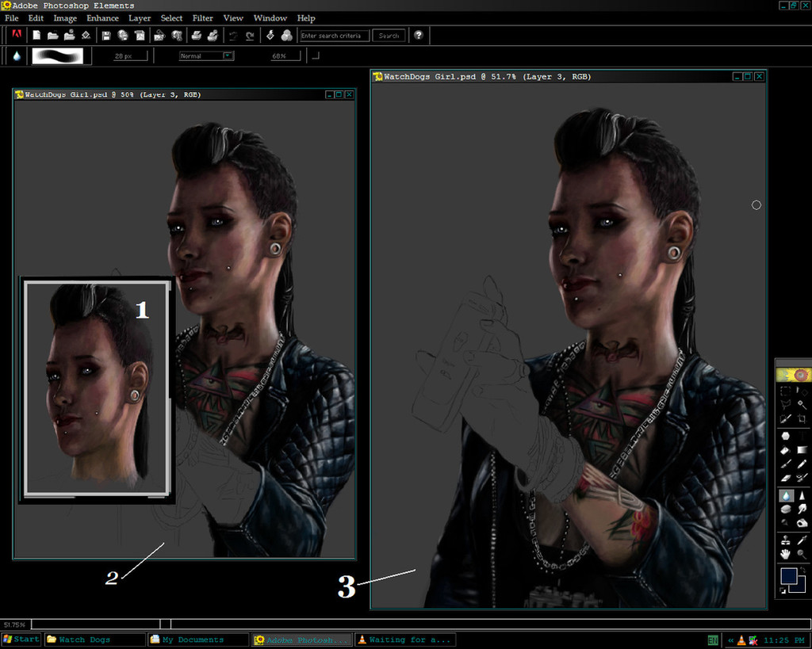
Task: Open the Image menu
Action: click(65, 18)
